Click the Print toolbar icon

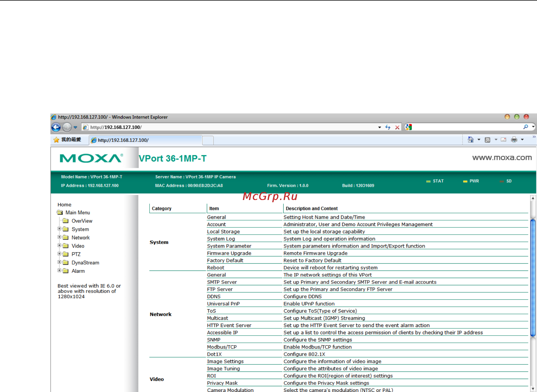[x=514, y=140]
